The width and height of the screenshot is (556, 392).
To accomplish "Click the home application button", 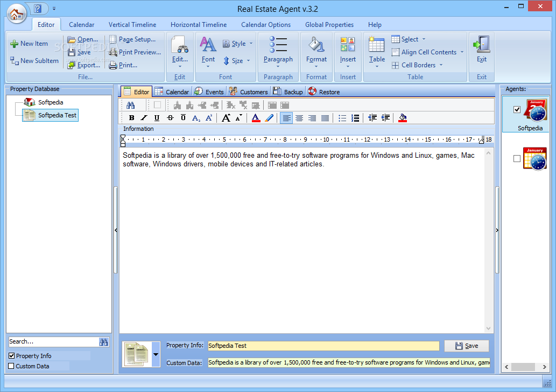I will [16, 14].
